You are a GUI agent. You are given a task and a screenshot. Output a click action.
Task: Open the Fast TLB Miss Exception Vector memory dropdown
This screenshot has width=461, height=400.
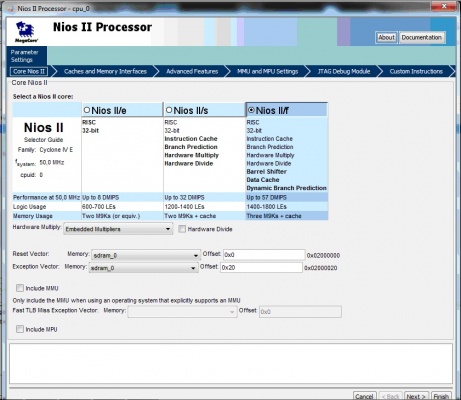click(182, 312)
